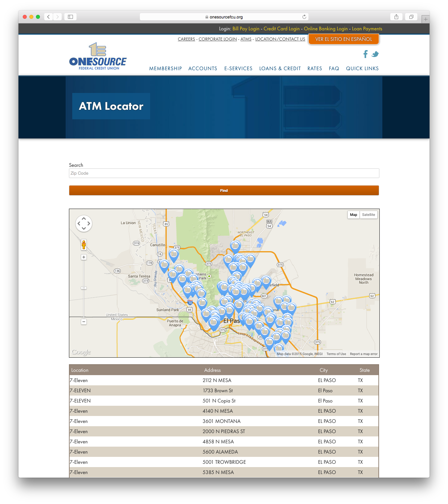Image resolution: width=448 pixels, height=504 pixels.
Task: Select the address 1733 Brown St
Action: coord(218,391)
